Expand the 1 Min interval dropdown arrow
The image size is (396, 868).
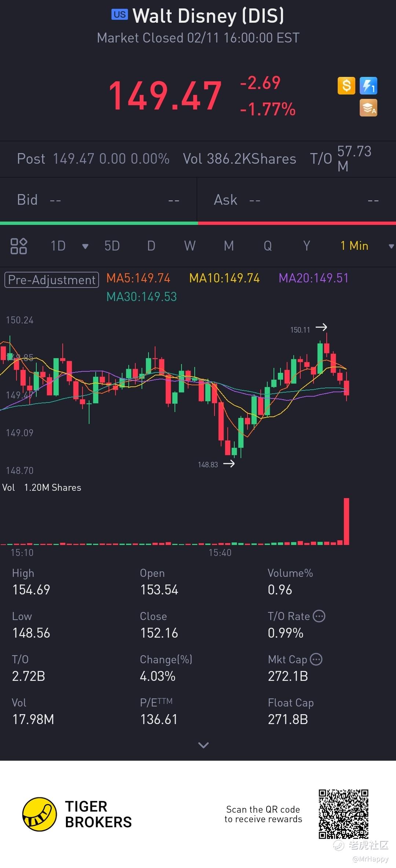point(391,246)
